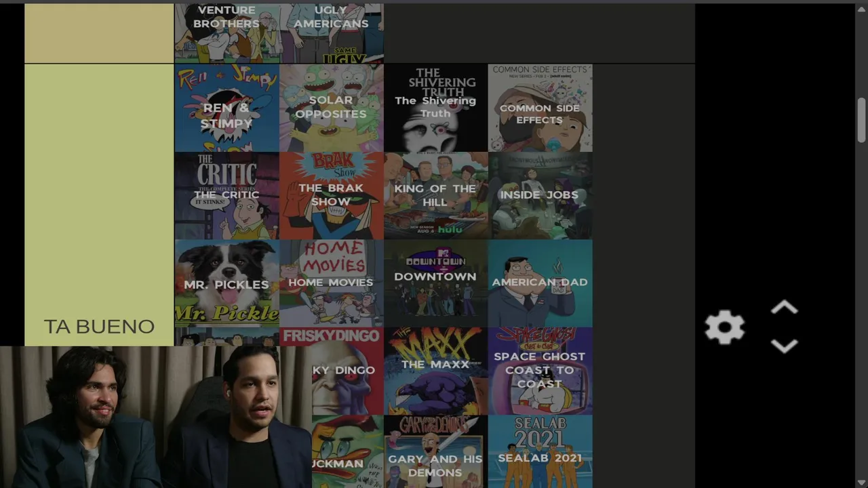Select the Ugly Americans thumbnail
Screen dimensions: 868x488
coord(332,33)
